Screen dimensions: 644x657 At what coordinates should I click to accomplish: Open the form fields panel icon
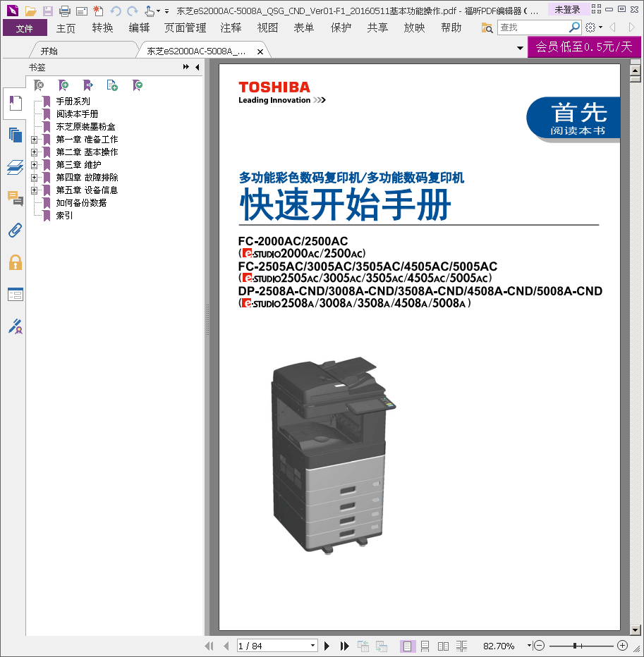[16, 295]
